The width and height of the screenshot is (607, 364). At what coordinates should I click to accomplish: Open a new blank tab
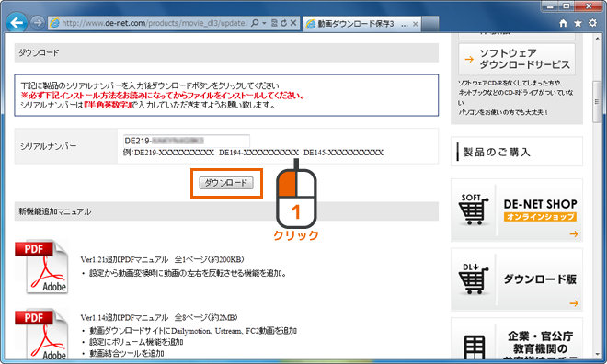(430, 24)
